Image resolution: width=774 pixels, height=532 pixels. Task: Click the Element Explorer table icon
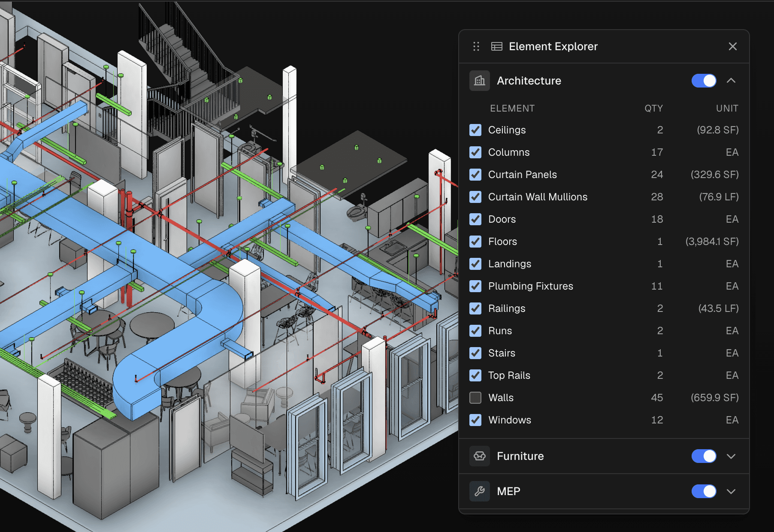pyautogui.click(x=496, y=46)
